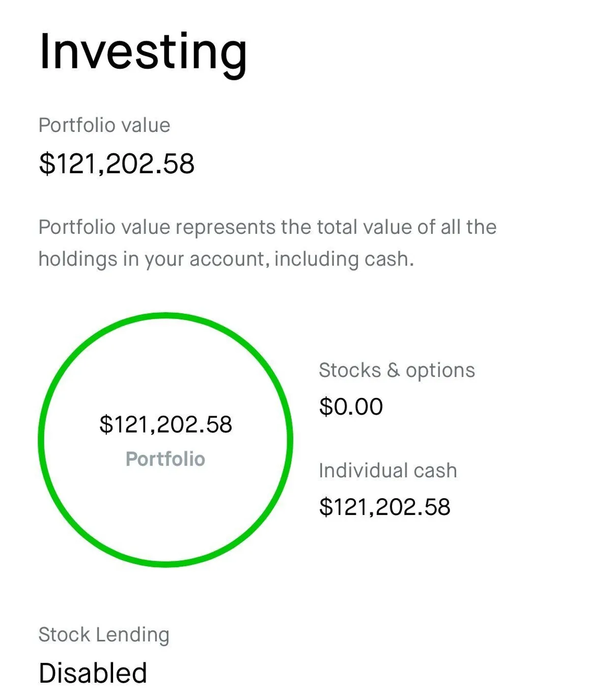Click the right edge of green ring
Screen dimensions: 611x700
(x=290, y=439)
